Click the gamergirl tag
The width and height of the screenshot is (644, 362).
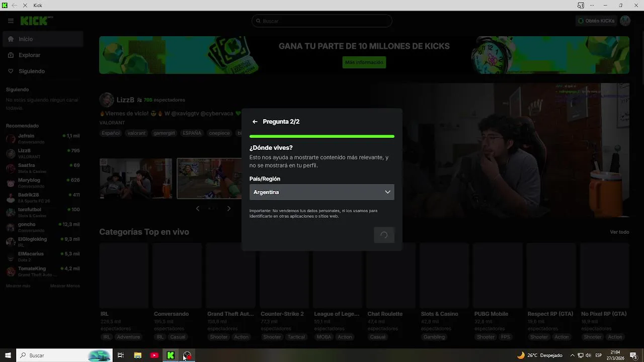pos(164,133)
